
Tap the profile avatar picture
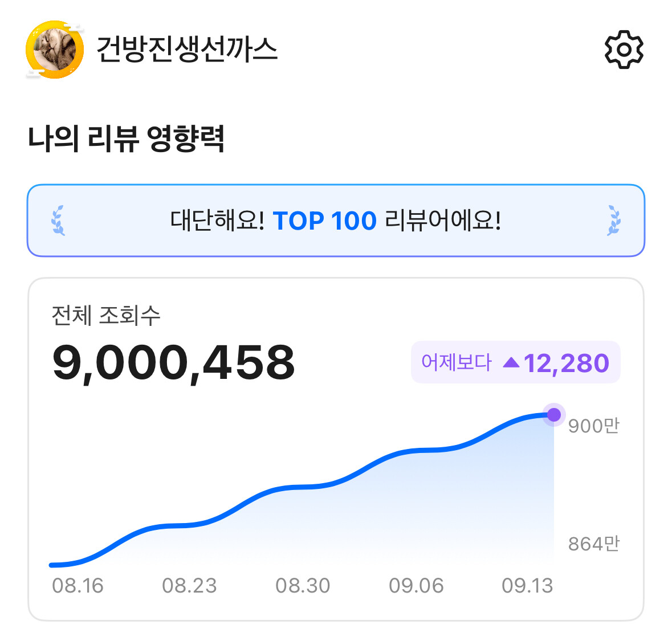pyautogui.click(x=55, y=50)
